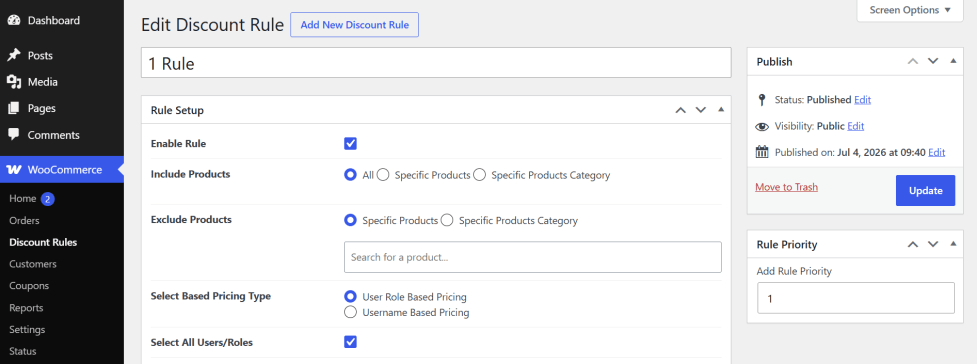Go to WooCommerce Status

(22, 352)
